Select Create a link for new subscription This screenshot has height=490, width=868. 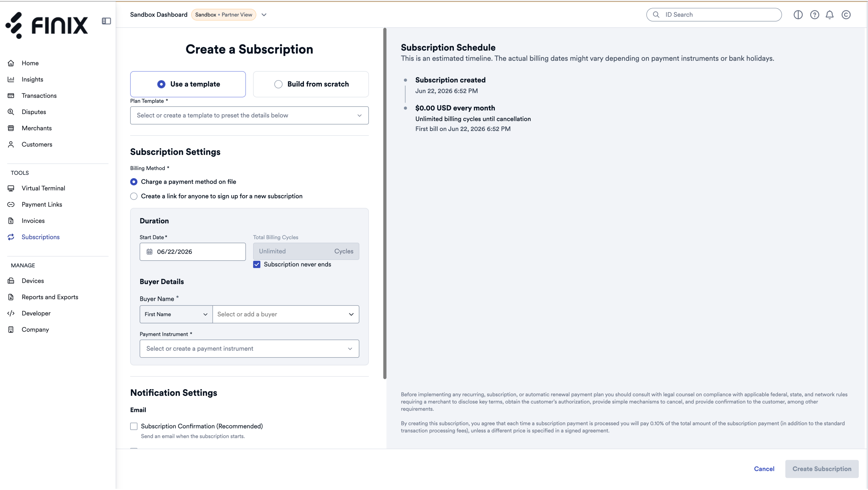(x=134, y=196)
